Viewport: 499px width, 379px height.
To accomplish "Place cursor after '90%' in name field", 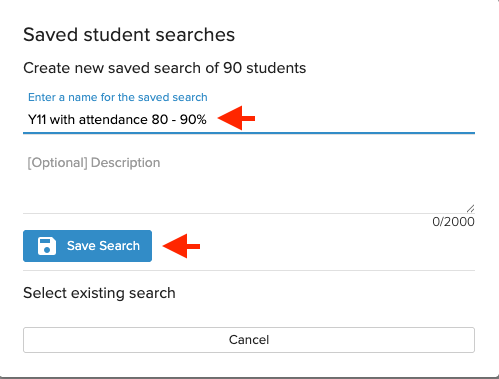I will 207,119.
